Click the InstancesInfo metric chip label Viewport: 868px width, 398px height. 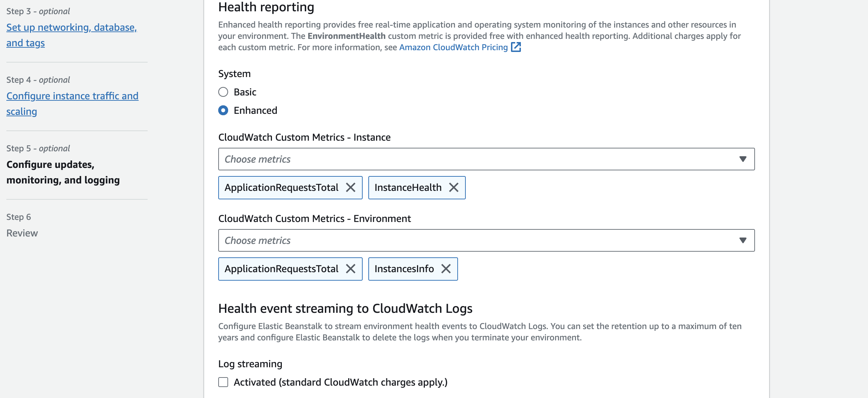click(404, 269)
